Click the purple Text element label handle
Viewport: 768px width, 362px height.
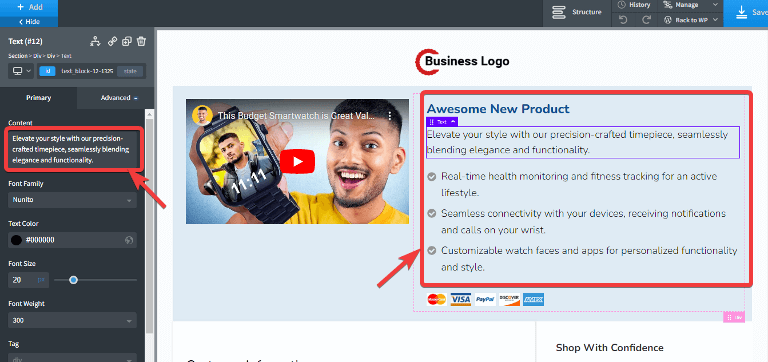[x=442, y=121]
